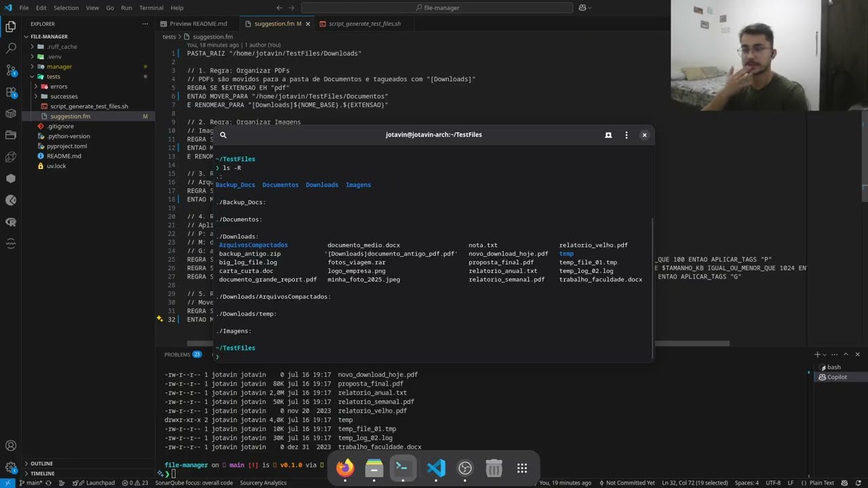Show the applications grid in the dock
The image size is (868, 488).
tap(522, 468)
